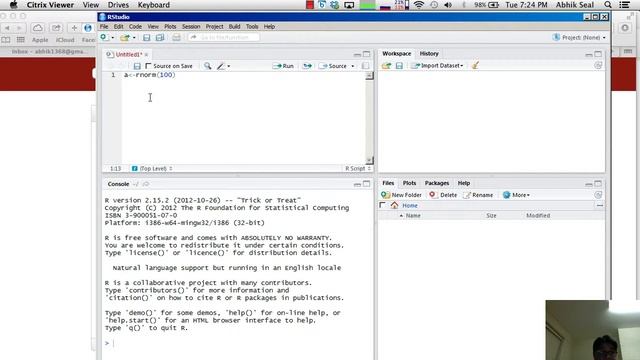Sort files by the Name column header
The height and width of the screenshot is (360, 640).
(x=413, y=216)
